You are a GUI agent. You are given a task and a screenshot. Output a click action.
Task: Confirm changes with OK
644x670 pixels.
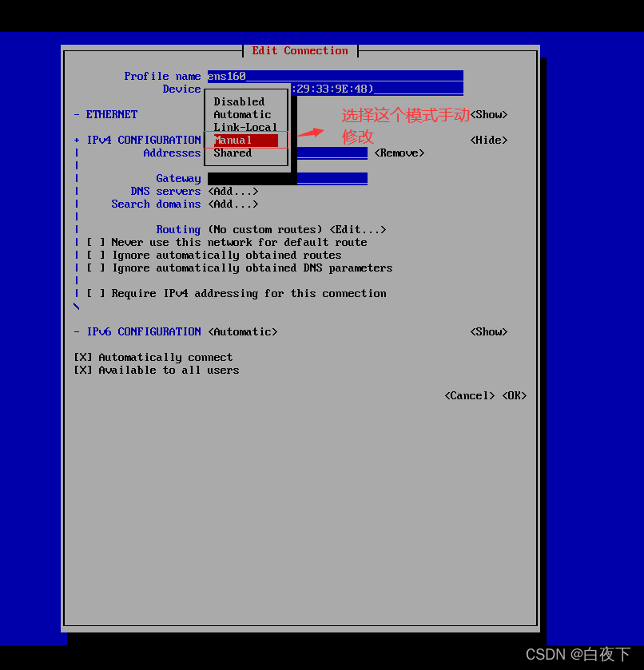pos(514,395)
